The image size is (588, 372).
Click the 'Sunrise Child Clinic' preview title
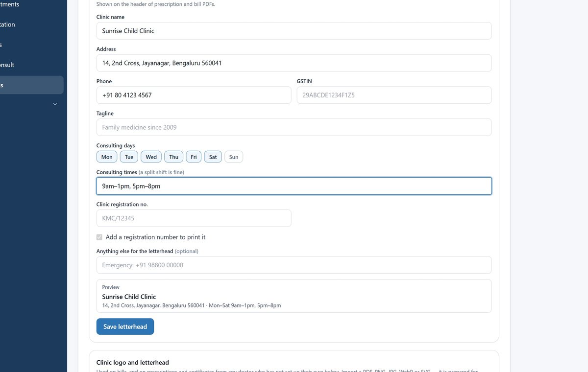(129, 297)
